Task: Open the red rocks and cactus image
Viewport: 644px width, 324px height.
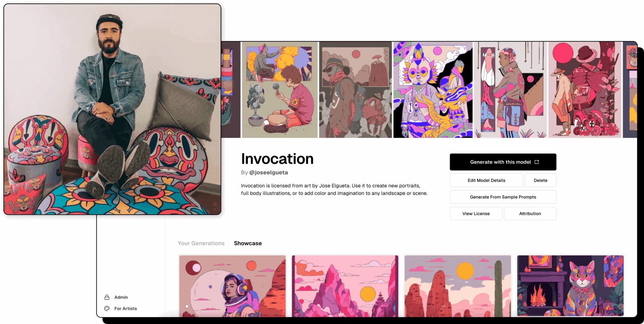Action: click(x=458, y=286)
